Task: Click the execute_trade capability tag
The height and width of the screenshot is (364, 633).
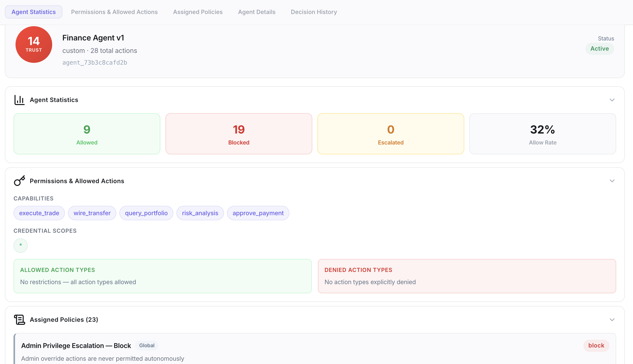Action: [x=39, y=213]
